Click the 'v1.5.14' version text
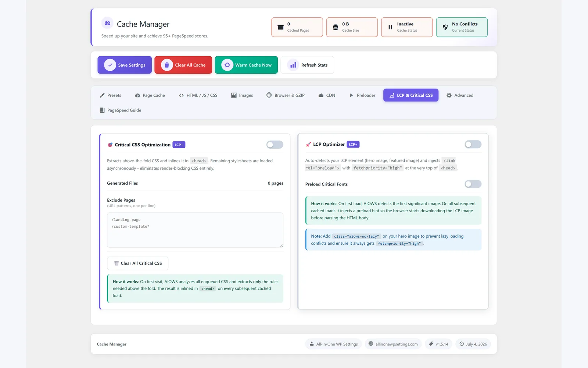The image size is (588, 368). tap(442, 344)
